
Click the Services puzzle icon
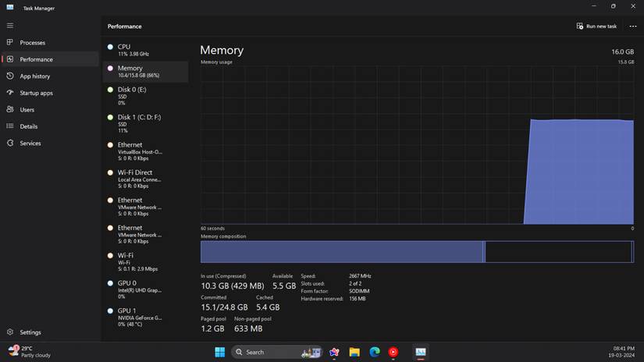(10, 143)
